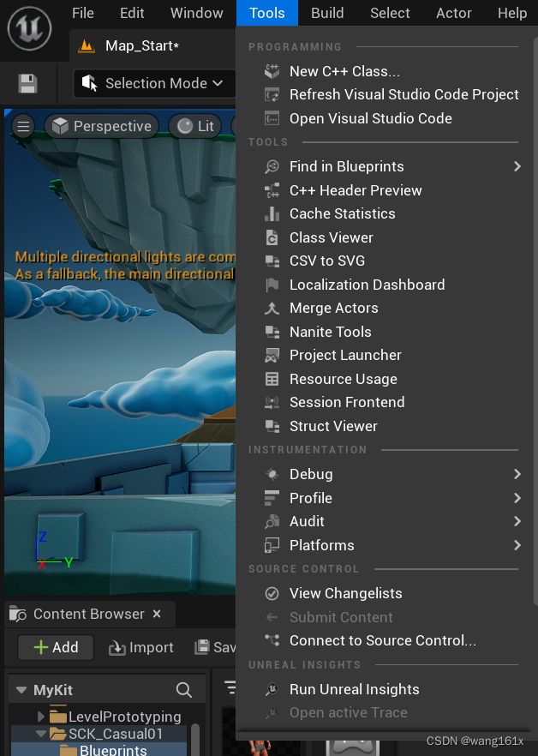Click the Project Launcher gamepad icon
Viewport: 538px width, 756px height.
(272, 356)
